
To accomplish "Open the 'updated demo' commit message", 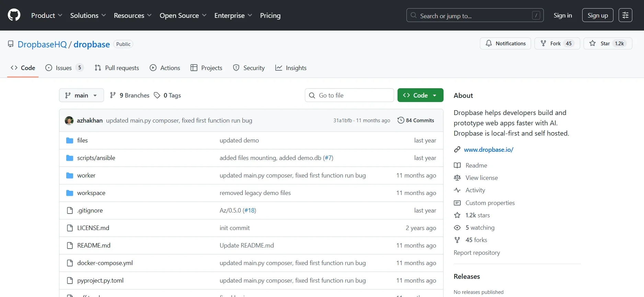I will click(239, 140).
